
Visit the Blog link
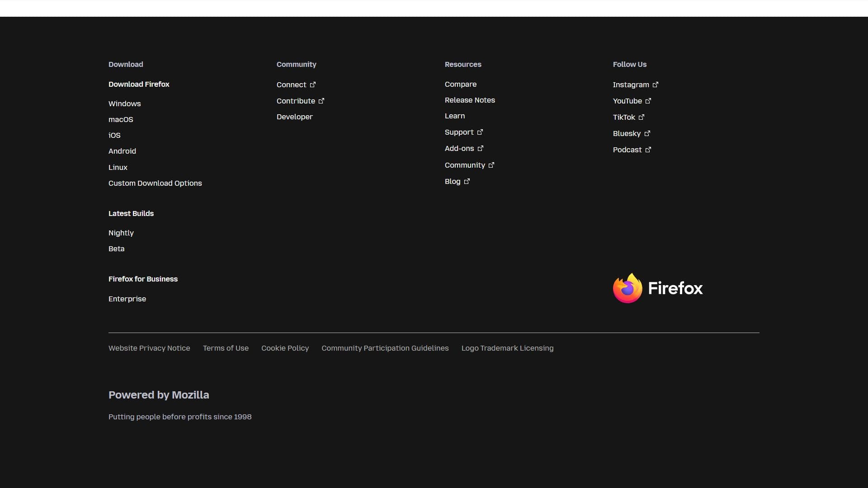(x=453, y=181)
